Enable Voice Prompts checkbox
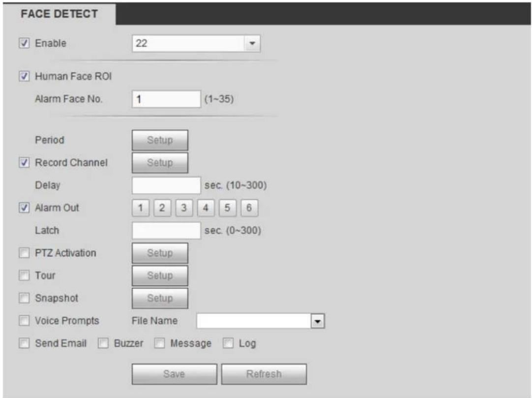 (x=24, y=320)
